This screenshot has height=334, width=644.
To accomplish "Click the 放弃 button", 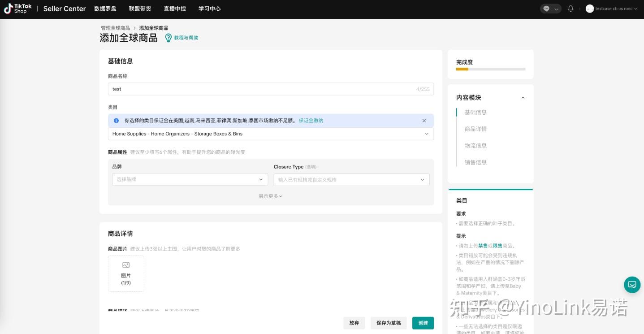I will click(354, 323).
